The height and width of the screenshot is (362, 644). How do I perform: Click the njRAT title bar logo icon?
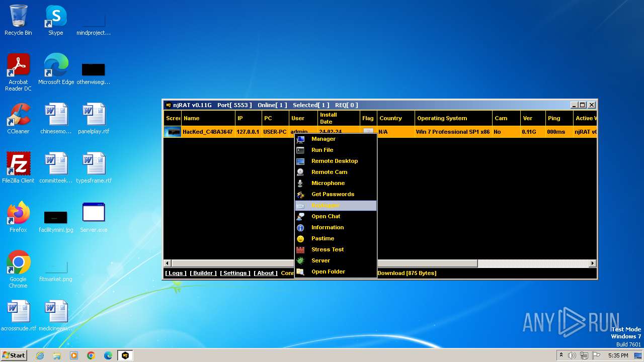(169, 105)
